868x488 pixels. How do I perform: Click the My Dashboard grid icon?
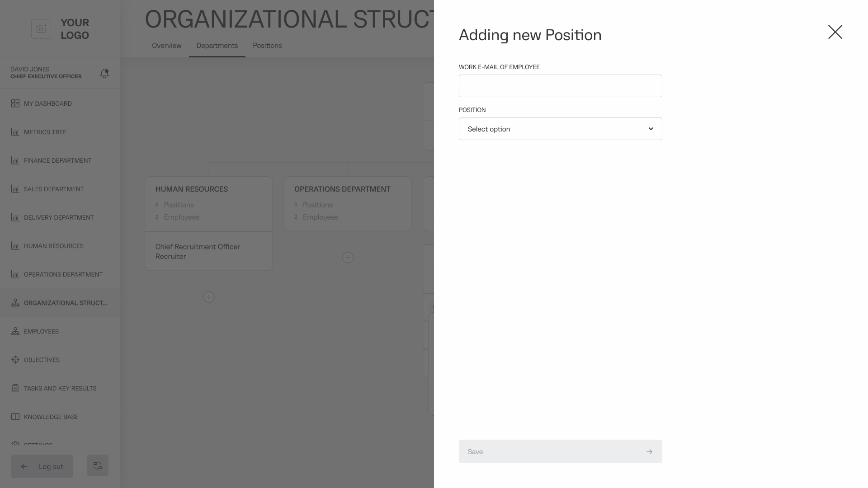click(x=15, y=103)
